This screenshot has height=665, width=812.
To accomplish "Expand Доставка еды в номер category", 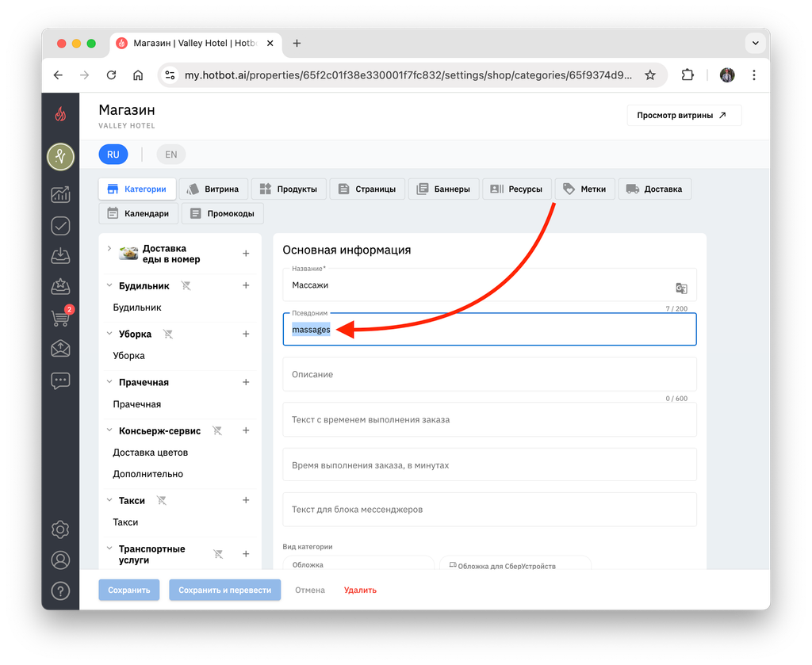I will [x=109, y=248].
